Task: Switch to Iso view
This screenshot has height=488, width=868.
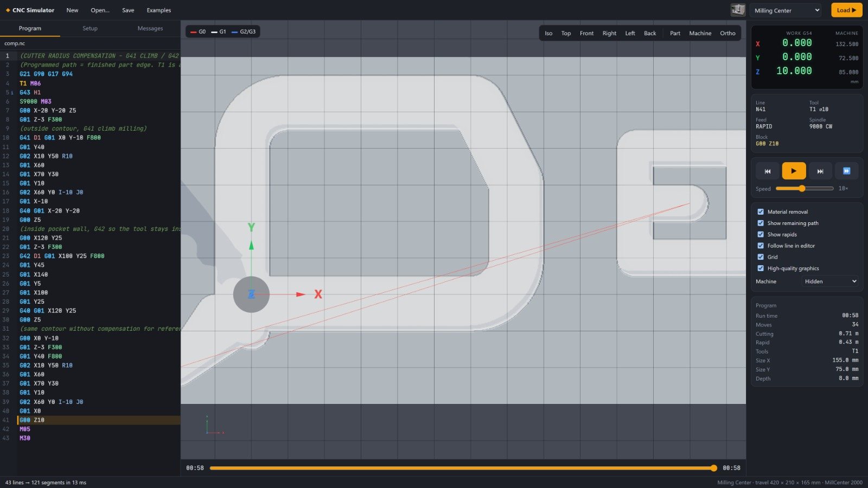Action: 548,34
